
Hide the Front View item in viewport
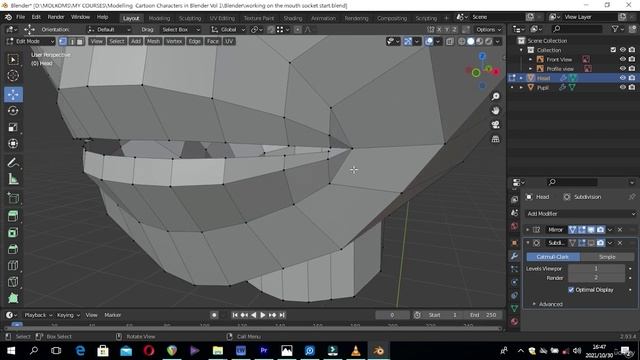pyautogui.click(x=622, y=60)
